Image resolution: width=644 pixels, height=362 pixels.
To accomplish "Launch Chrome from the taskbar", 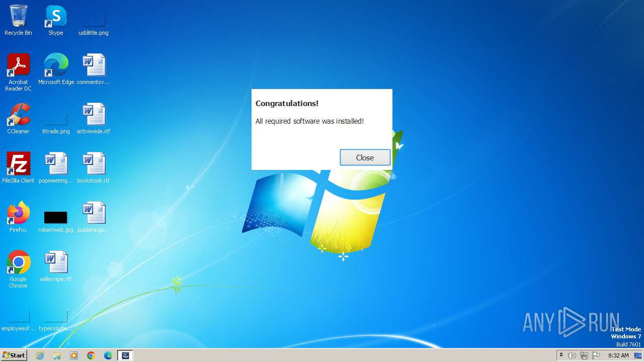I will pyautogui.click(x=91, y=355).
